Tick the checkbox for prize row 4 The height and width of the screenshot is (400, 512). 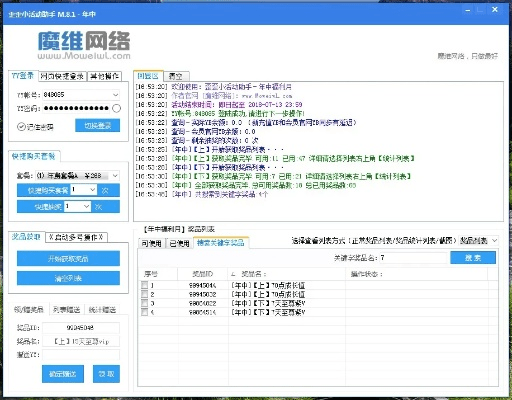pyautogui.click(x=144, y=312)
